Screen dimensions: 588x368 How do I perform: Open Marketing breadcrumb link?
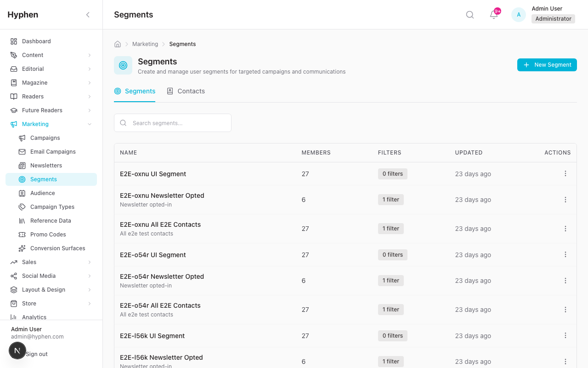145,44
